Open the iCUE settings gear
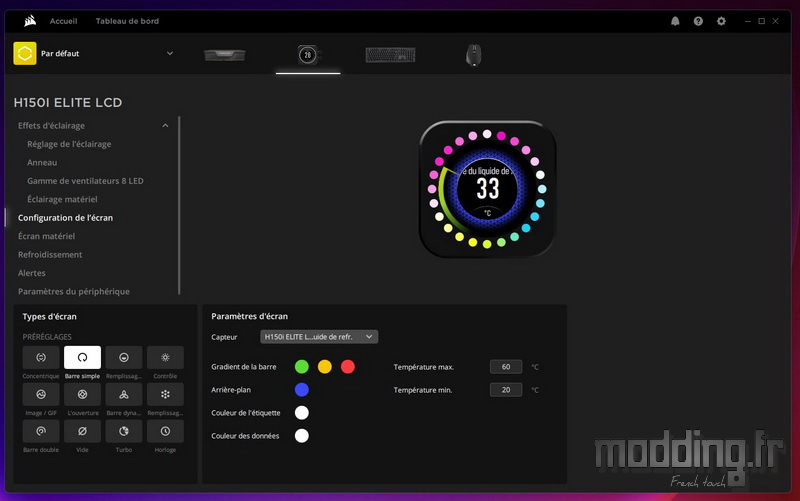 tap(721, 21)
